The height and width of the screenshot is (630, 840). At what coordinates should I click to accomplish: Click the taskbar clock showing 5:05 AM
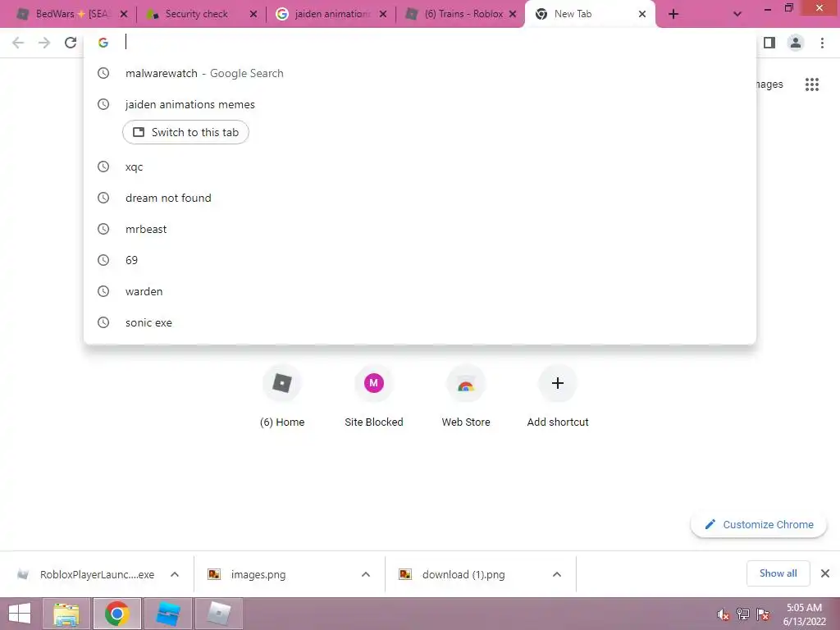[x=804, y=614]
